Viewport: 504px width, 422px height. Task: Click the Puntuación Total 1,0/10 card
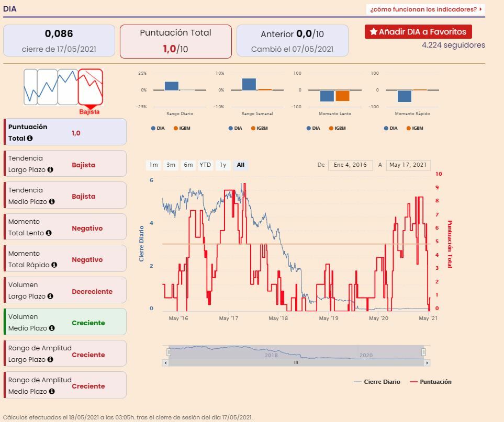tap(176, 41)
